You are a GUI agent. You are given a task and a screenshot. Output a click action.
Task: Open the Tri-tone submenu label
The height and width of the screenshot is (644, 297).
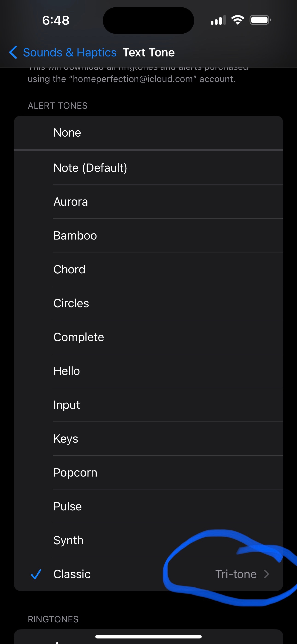click(x=236, y=574)
